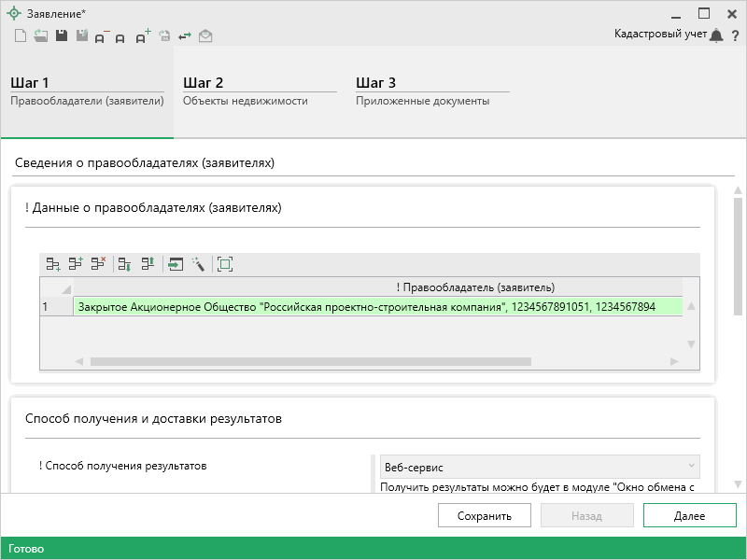Click the open file folder icon
This screenshot has width=747, height=560.
coord(40,36)
